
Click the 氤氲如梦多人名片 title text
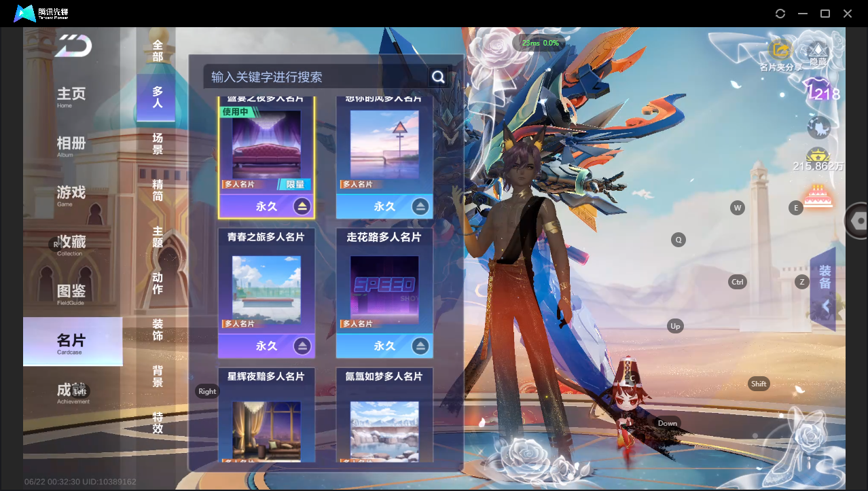(384, 376)
